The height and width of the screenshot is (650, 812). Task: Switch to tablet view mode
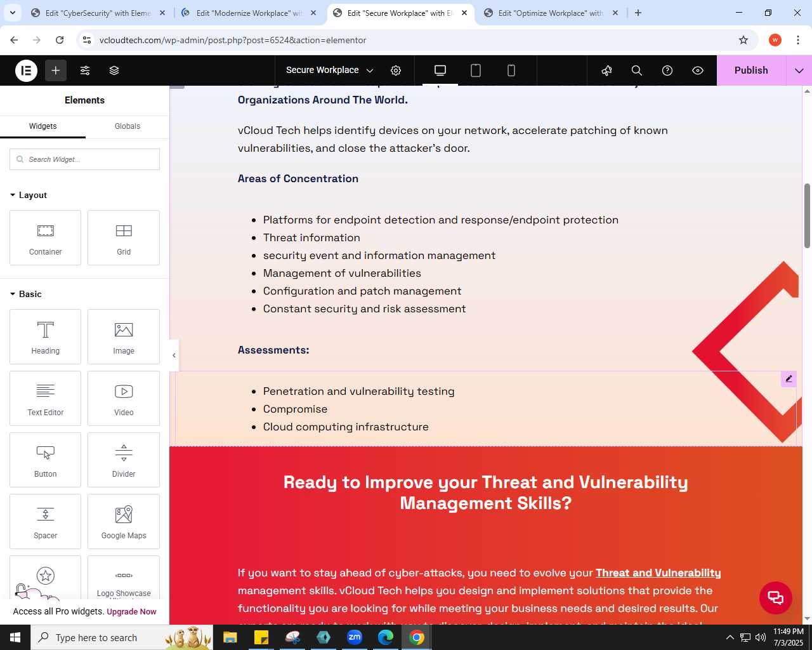point(476,70)
